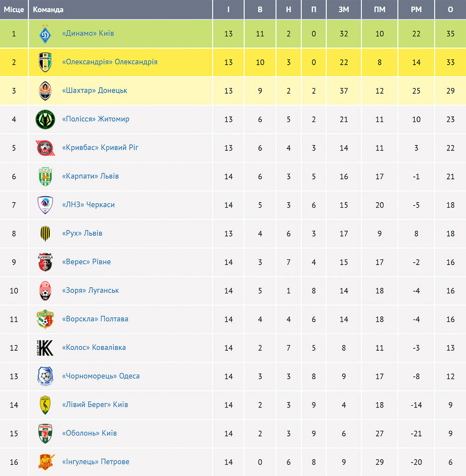This screenshot has width=466, height=476.
Task: Open the «Олександрія» Олександрія team link
Action: pyautogui.click(x=110, y=62)
